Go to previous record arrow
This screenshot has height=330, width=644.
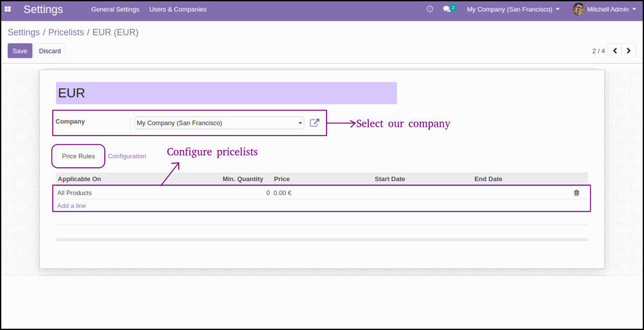(615, 51)
